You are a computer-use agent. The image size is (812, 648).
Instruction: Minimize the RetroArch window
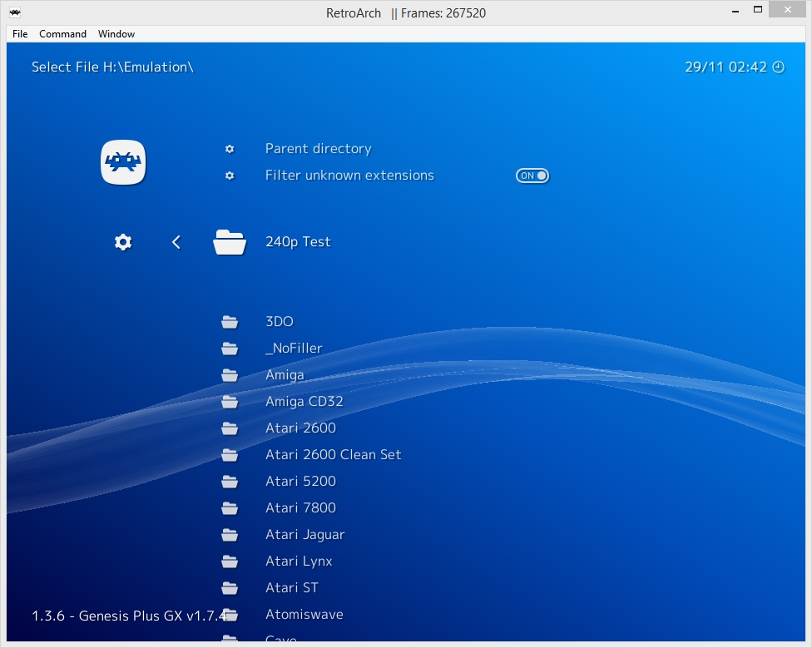(x=735, y=11)
